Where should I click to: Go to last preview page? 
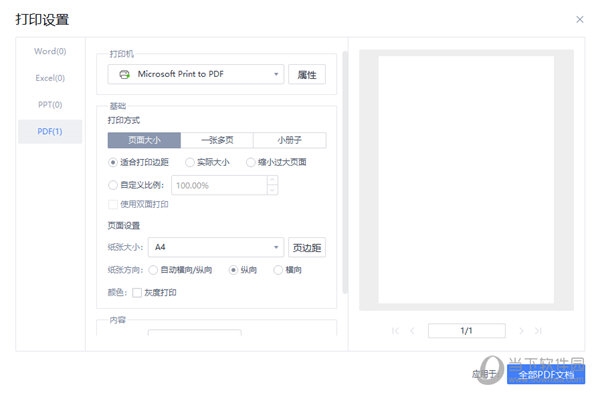point(538,331)
